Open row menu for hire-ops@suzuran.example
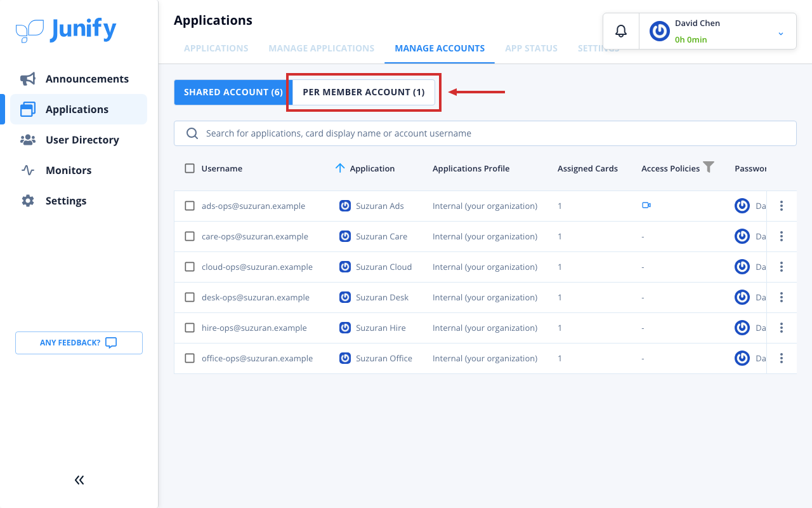 pos(782,328)
